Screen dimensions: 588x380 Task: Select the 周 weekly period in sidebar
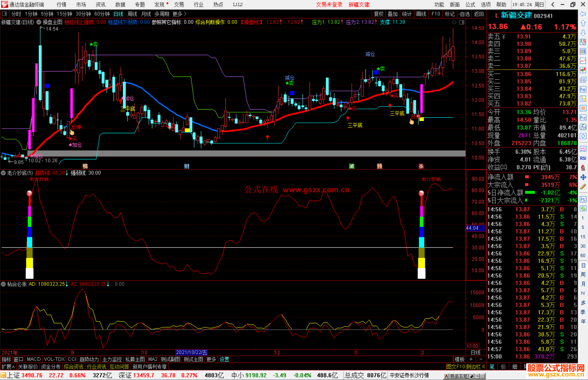tap(583, 274)
